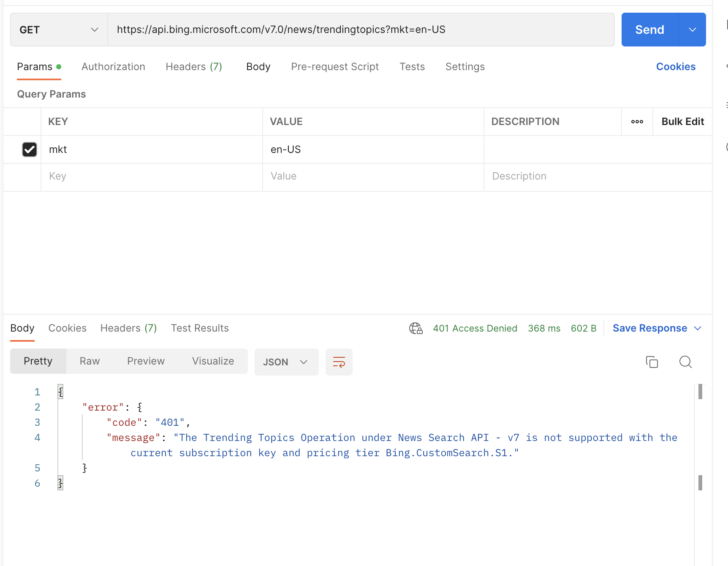Open the GET method dropdown
728x566 pixels.
(x=94, y=30)
